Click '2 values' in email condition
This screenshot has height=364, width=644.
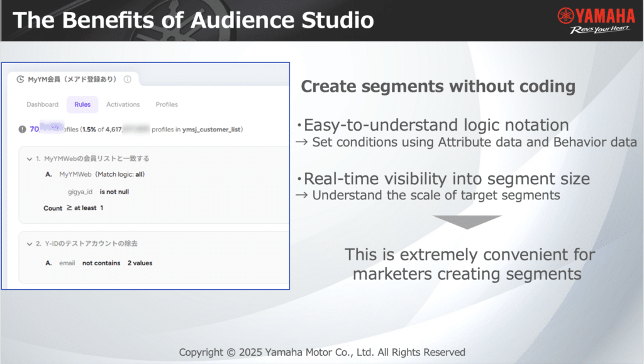click(140, 263)
